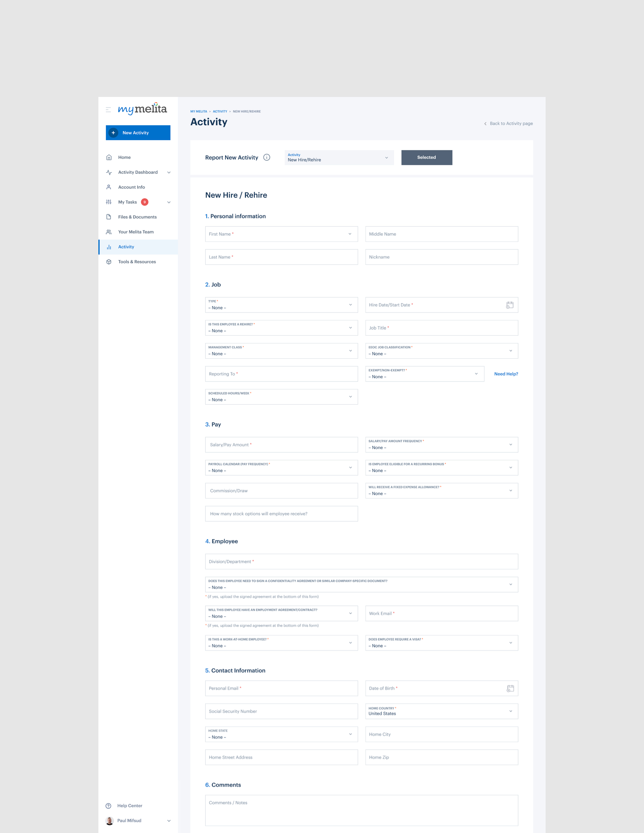Image resolution: width=644 pixels, height=833 pixels.
Task: Click the Social Security Number field
Action: coord(281,711)
